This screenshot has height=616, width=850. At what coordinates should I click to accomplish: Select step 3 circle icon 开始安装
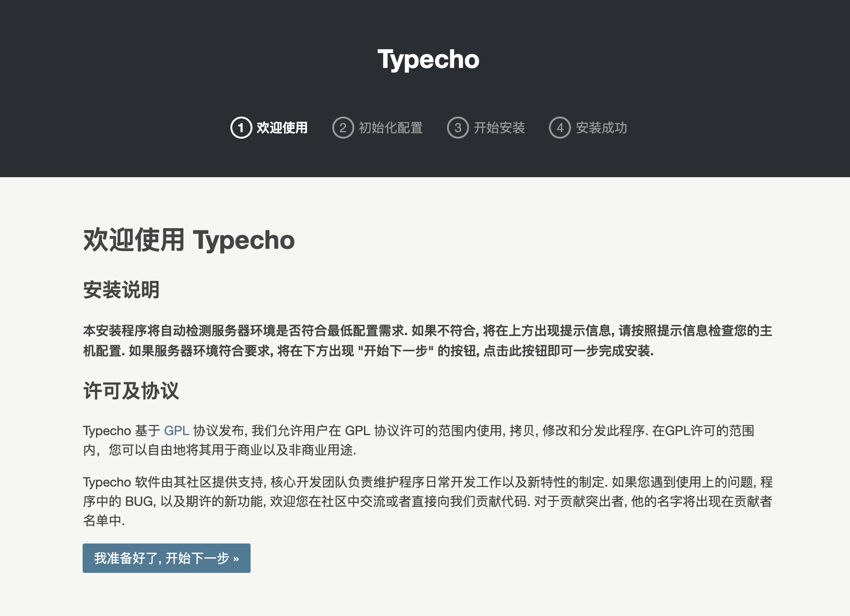click(x=458, y=128)
